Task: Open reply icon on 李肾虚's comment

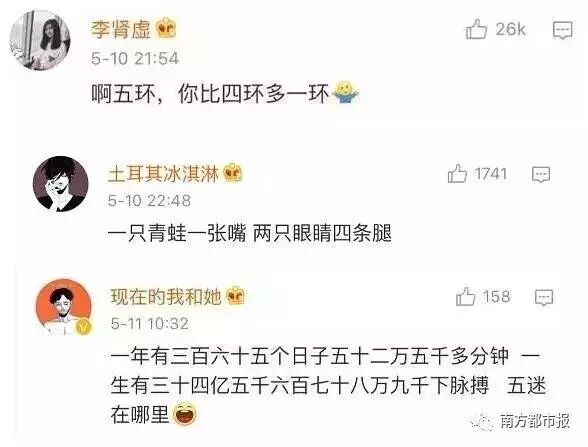Action: click(562, 30)
